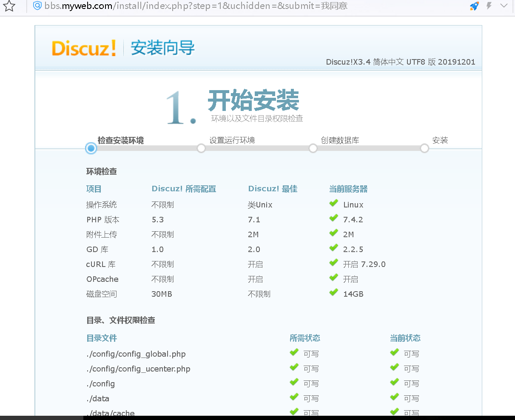This screenshot has width=515, height=420.
Task: Click the OPcache current status check icon
Action: coord(334,278)
